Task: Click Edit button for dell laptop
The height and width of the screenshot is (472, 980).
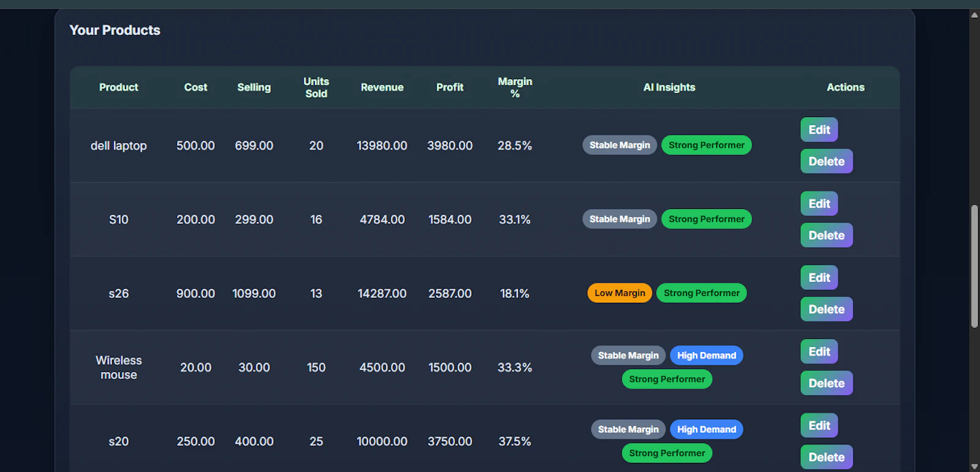Action: 819,130
